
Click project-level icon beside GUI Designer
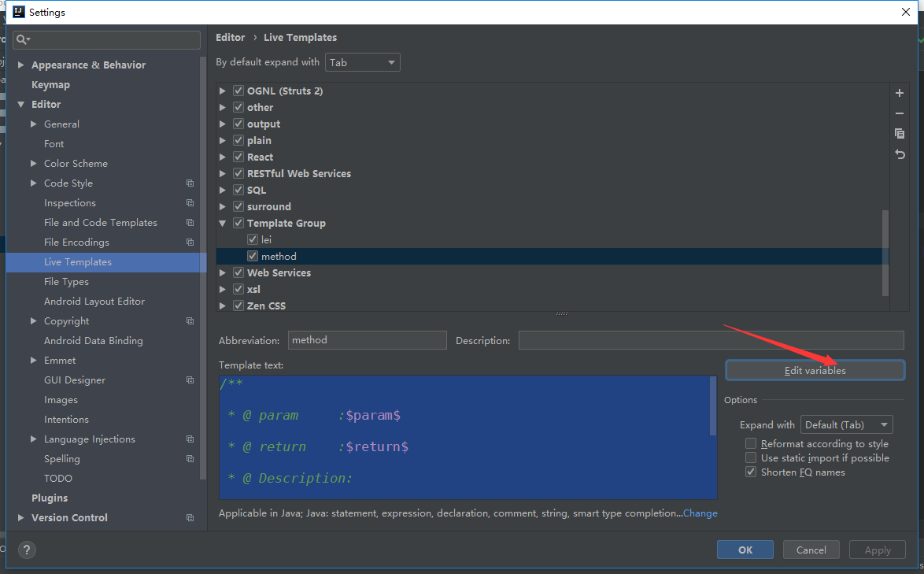(x=190, y=380)
